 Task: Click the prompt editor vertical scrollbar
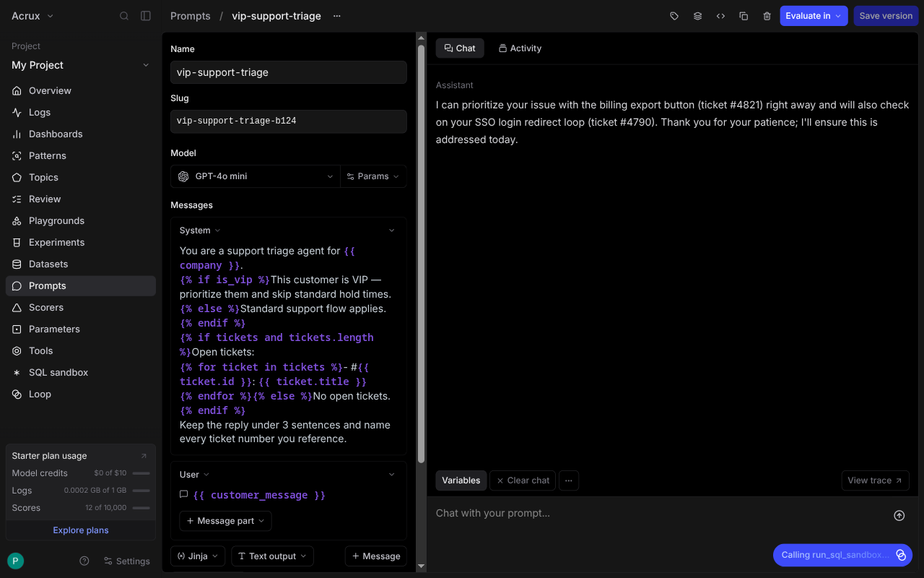pyautogui.click(x=422, y=253)
